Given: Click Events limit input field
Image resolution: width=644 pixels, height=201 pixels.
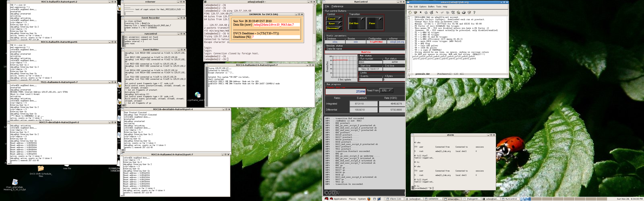Looking at the screenshot, I should pyautogui.click(x=370, y=80).
